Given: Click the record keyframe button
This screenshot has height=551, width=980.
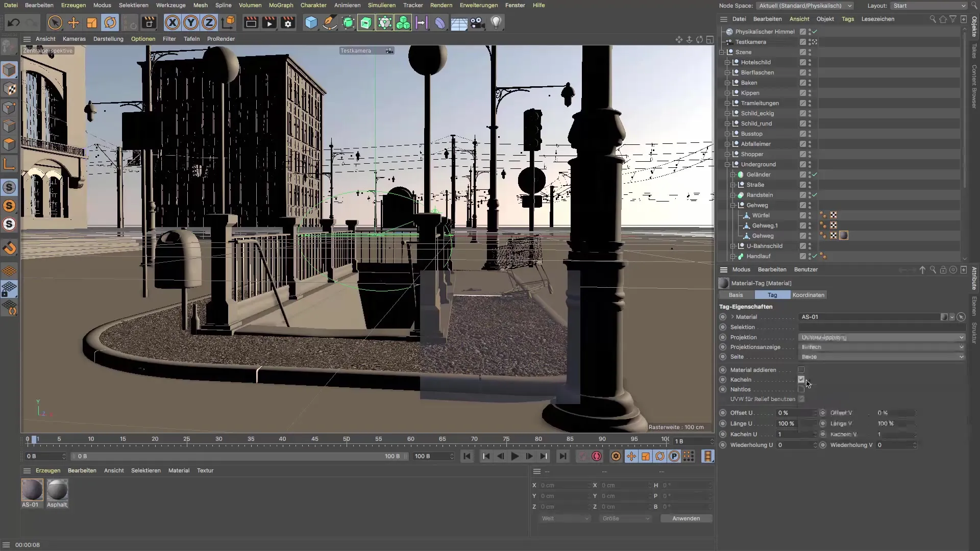Looking at the screenshot, I should click(596, 457).
